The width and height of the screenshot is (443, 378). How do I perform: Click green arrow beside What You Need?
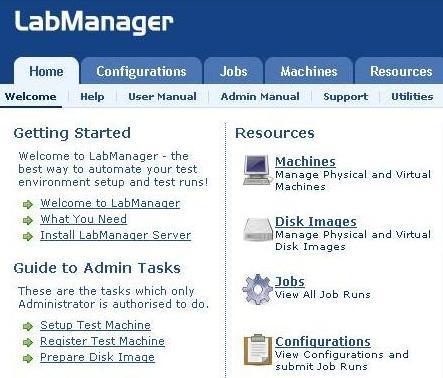click(28, 220)
